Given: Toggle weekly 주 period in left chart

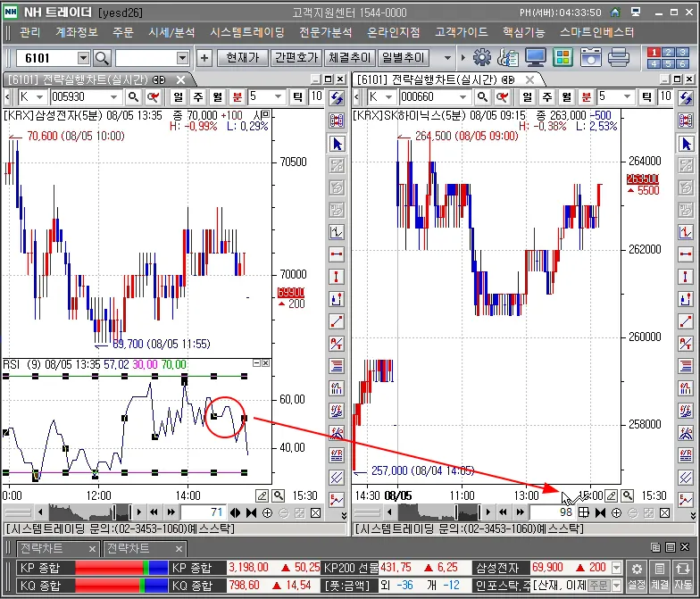Looking at the screenshot, I should pyautogui.click(x=198, y=96).
